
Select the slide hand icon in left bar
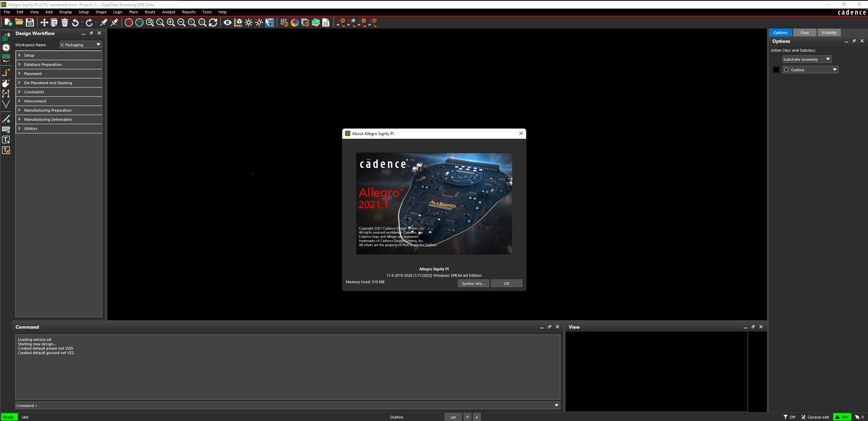[6, 83]
